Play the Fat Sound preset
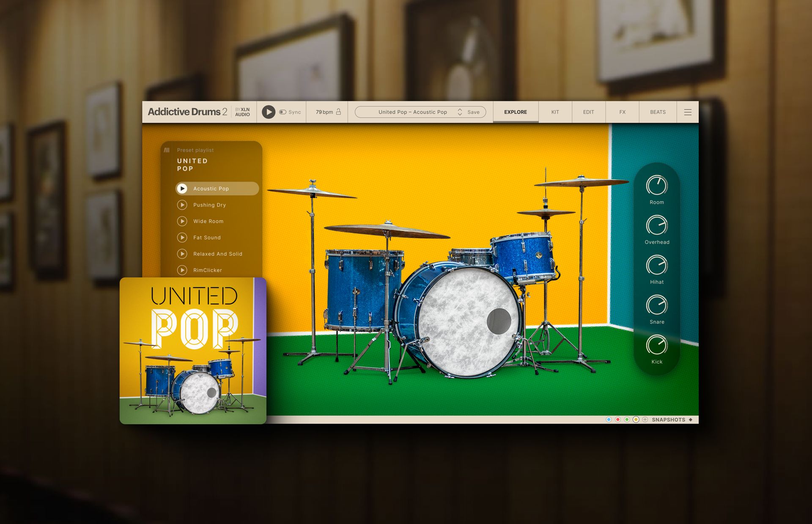The image size is (812, 524). (x=182, y=238)
